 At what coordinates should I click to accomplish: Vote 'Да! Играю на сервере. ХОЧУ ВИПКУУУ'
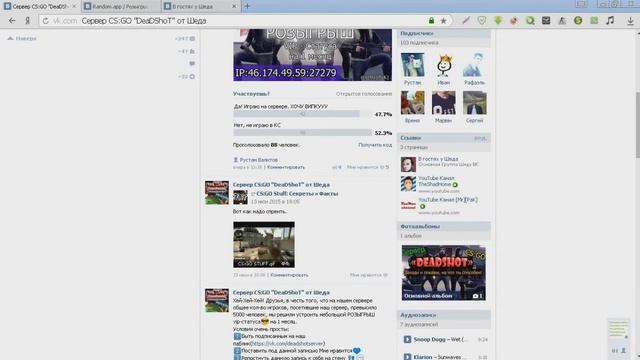point(281,106)
